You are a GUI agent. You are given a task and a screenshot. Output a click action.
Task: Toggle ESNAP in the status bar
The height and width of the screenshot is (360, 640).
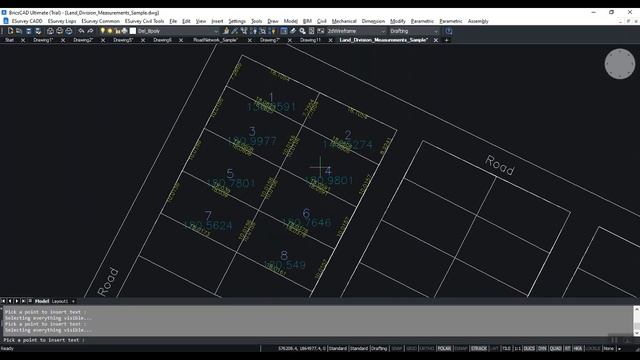(x=461, y=349)
